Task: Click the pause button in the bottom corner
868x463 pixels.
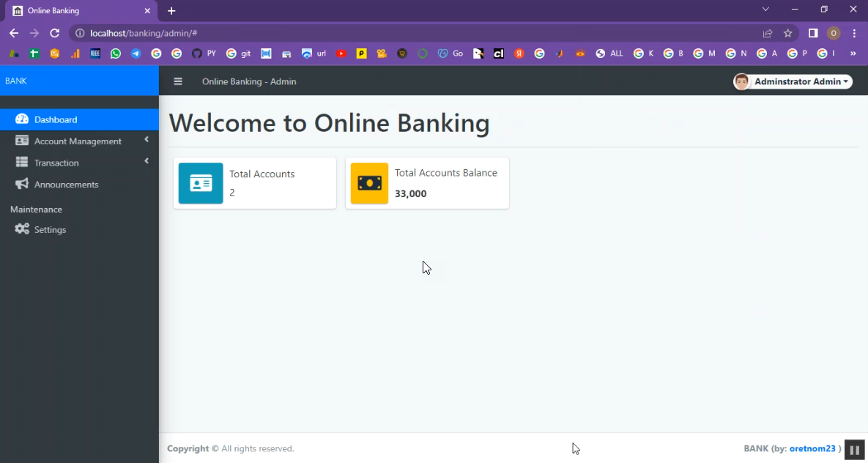Action: pyautogui.click(x=854, y=451)
